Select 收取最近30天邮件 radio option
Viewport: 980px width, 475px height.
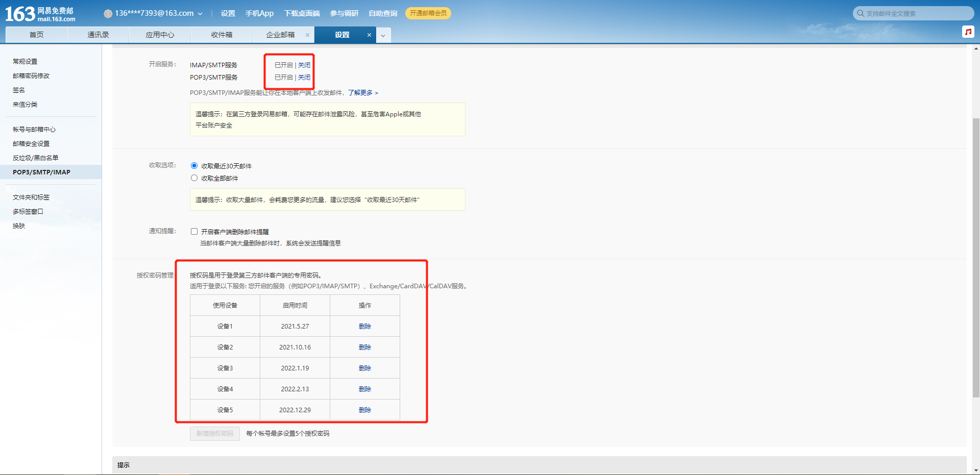pyautogui.click(x=194, y=166)
